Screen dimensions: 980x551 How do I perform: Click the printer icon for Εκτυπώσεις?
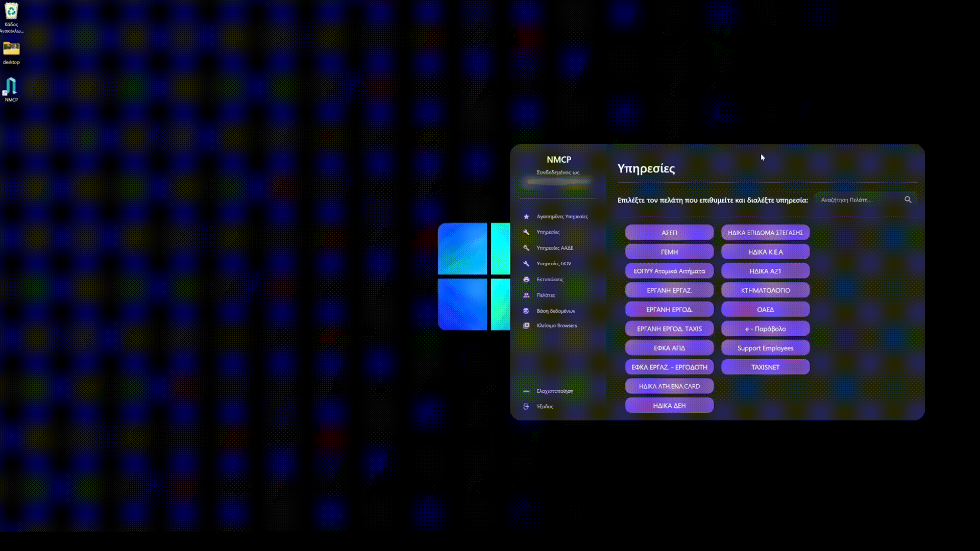tap(526, 280)
